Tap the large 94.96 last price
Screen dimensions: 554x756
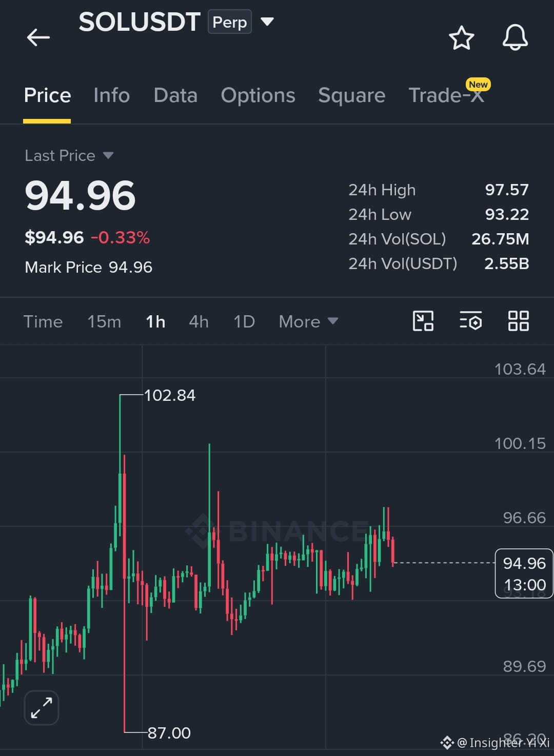pos(80,196)
